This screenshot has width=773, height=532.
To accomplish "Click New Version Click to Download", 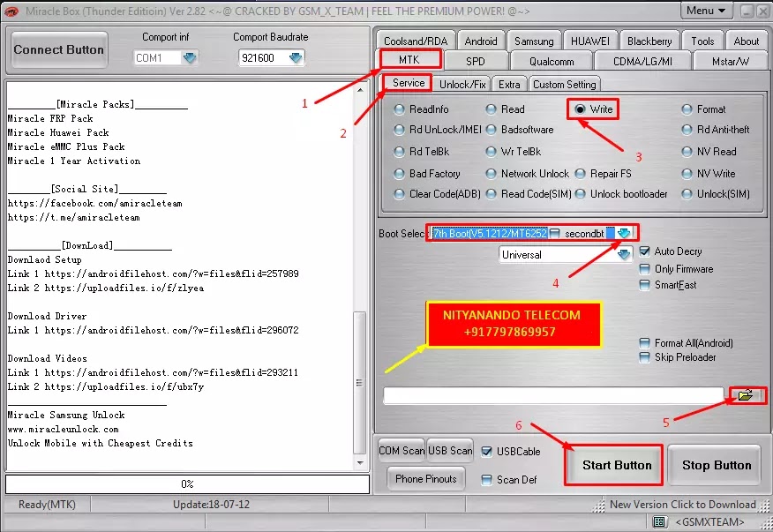I will tap(683, 505).
